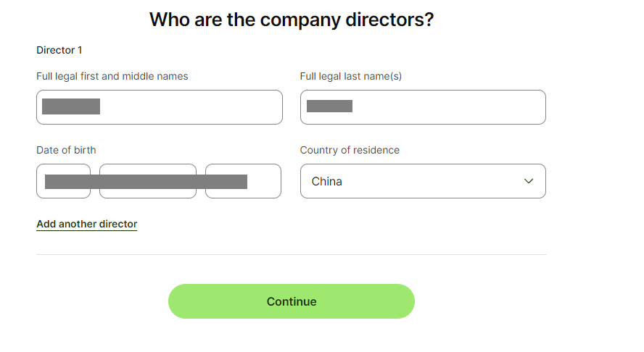Click the "Director 1" section heading
644x352 pixels.
59,50
